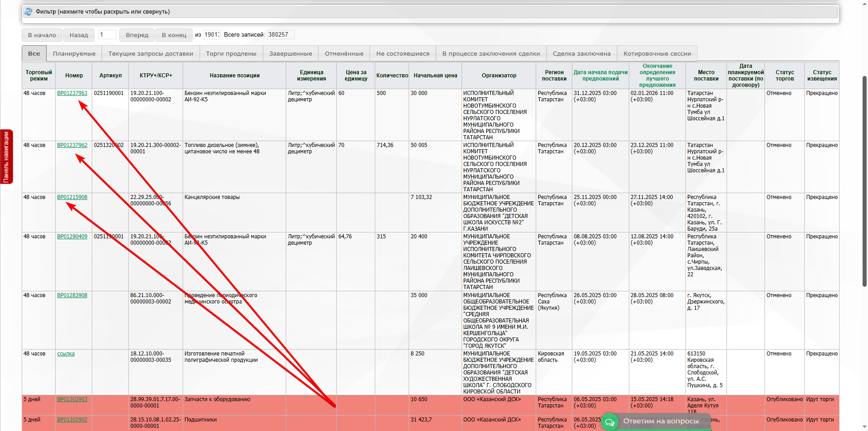The width and height of the screenshot is (868, 431).
Task: Open the Не состоявшиеся tab
Action: 403,53
